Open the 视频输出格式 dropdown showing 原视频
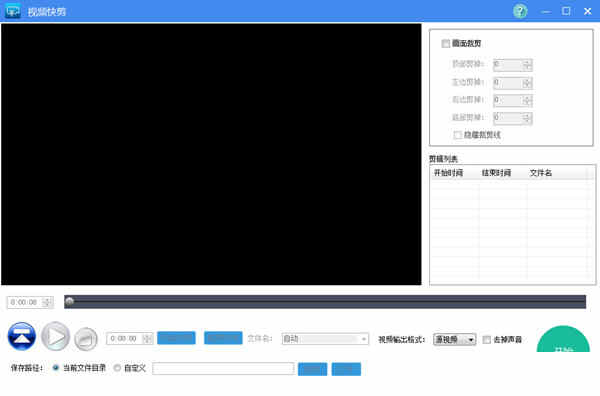The width and height of the screenshot is (600, 396). (455, 339)
